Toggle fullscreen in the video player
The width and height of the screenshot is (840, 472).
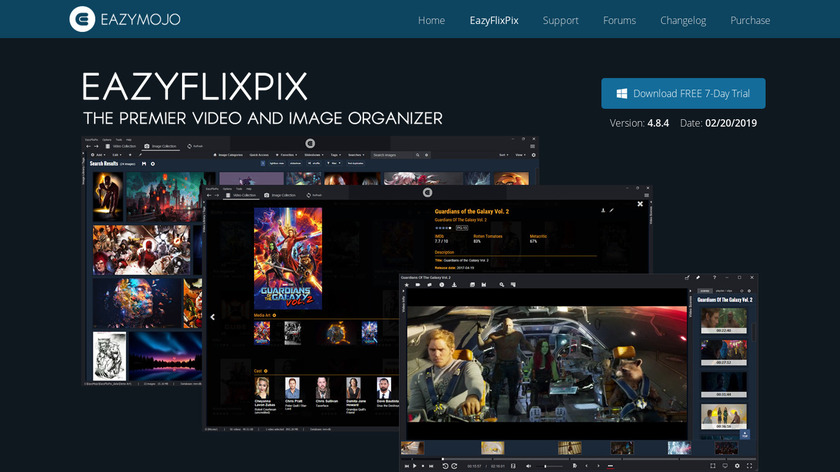(749, 466)
